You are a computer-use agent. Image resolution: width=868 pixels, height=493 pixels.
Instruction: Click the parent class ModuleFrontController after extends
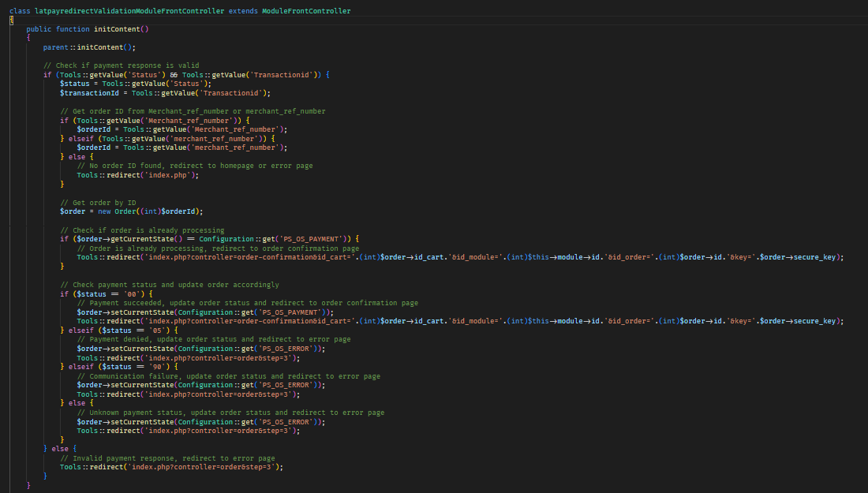click(306, 11)
